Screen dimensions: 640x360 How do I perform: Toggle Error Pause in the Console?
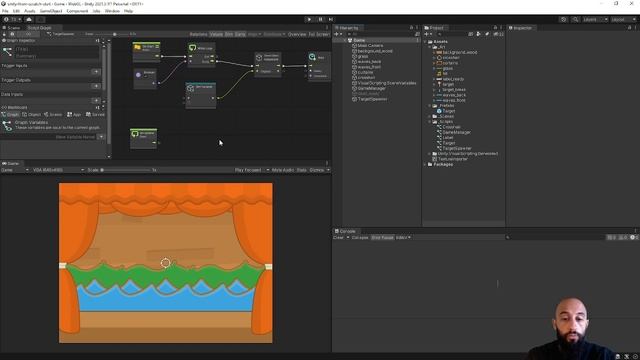click(x=382, y=238)
